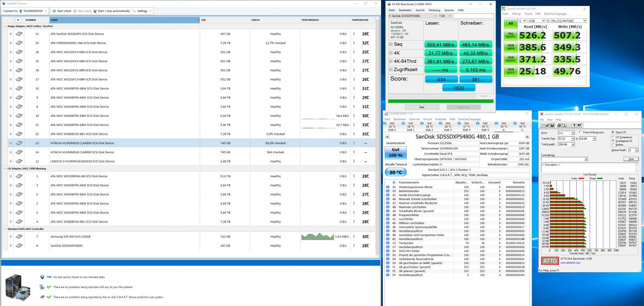Open Settings dropdown in Scanner toolbar

[150, 11]
